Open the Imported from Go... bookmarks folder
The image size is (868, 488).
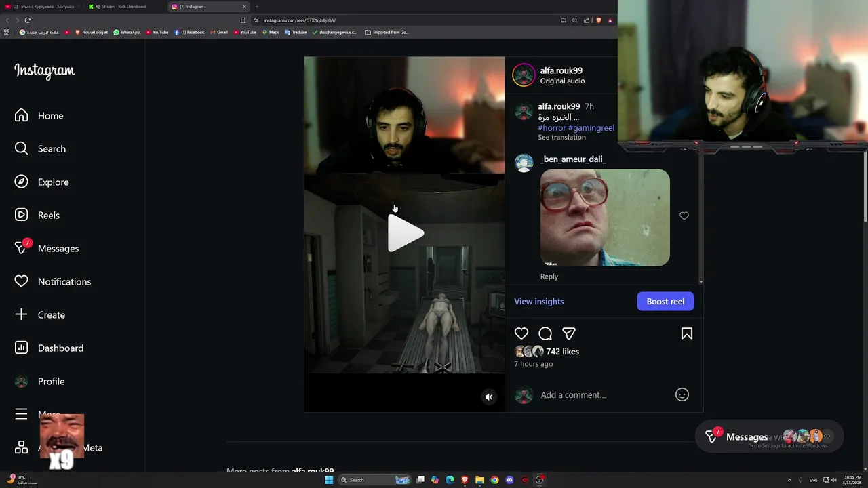(x=387, y=32)
